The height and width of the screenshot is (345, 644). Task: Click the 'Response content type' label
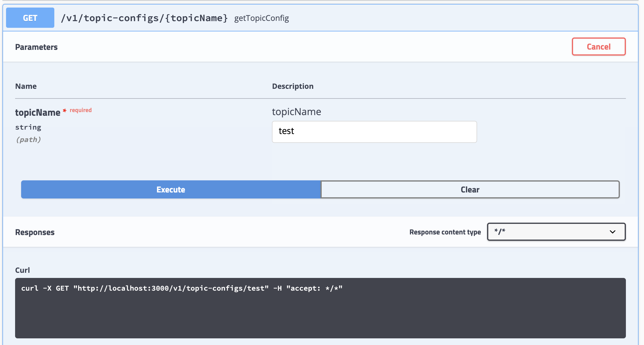click(445, 232)
